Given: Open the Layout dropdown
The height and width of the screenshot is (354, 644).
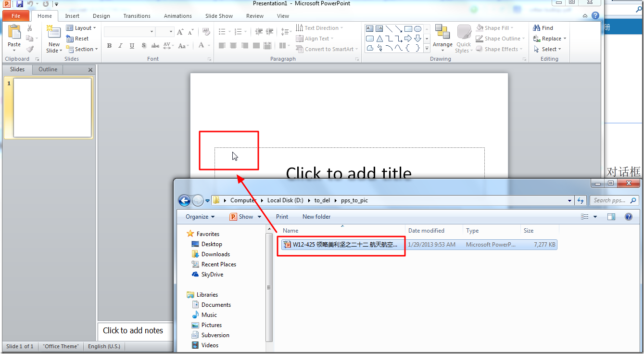Looking at the screenshot, I should pos(81,28).
